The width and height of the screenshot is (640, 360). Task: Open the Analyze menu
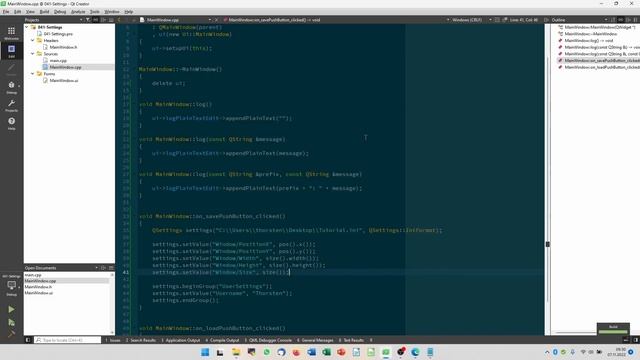(x=78, y=12)
